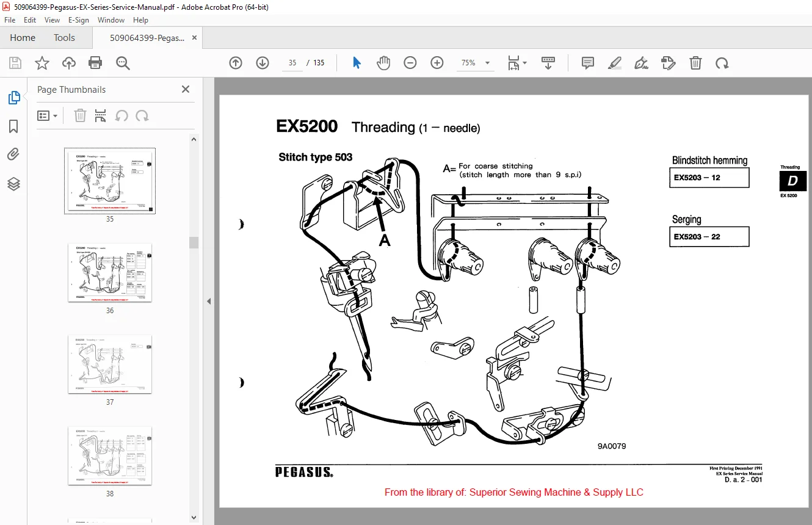812x525 pixels.
Task: Rotate counterclockwise in thumbnails panel
Action: pos(121,115)
